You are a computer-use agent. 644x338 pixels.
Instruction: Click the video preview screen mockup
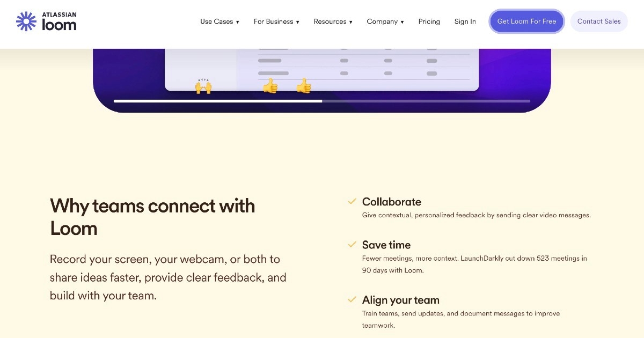click(322, 67)
